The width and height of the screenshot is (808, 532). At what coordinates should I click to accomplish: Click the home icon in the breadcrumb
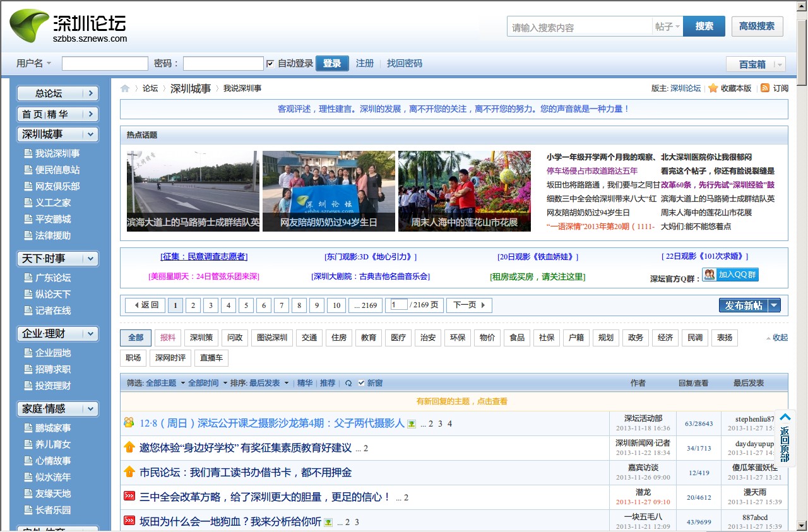point(124,88)
